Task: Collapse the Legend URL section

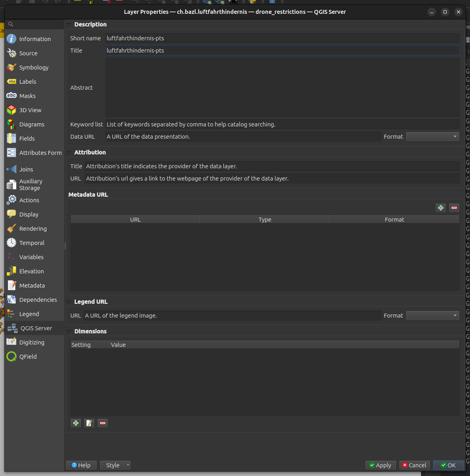Action: 69,302
